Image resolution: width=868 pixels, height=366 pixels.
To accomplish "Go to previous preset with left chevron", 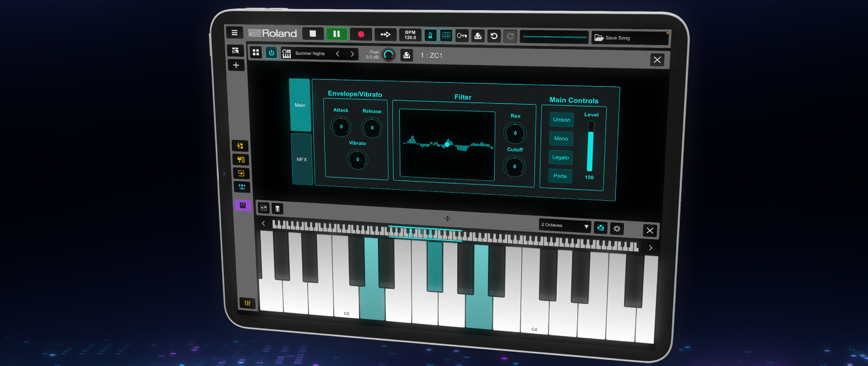I will coord(338,54).
